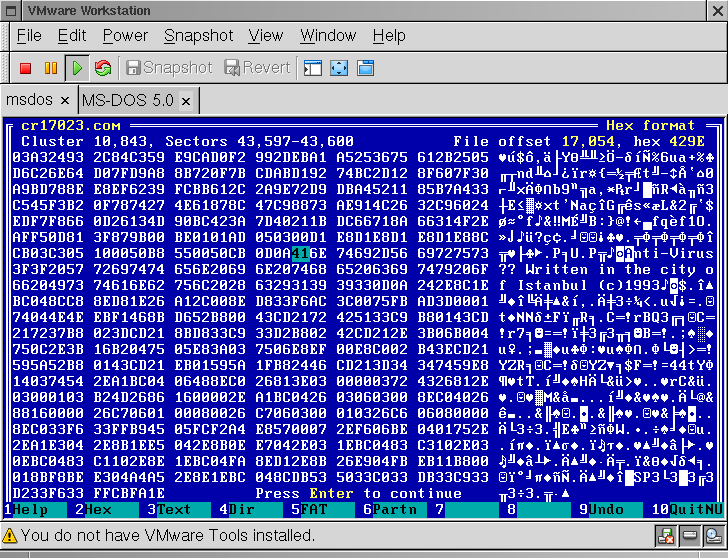Open the Snapshot menu
Image resolution: width=728 pixels, height=558 pixels.
tap(198, 36)
